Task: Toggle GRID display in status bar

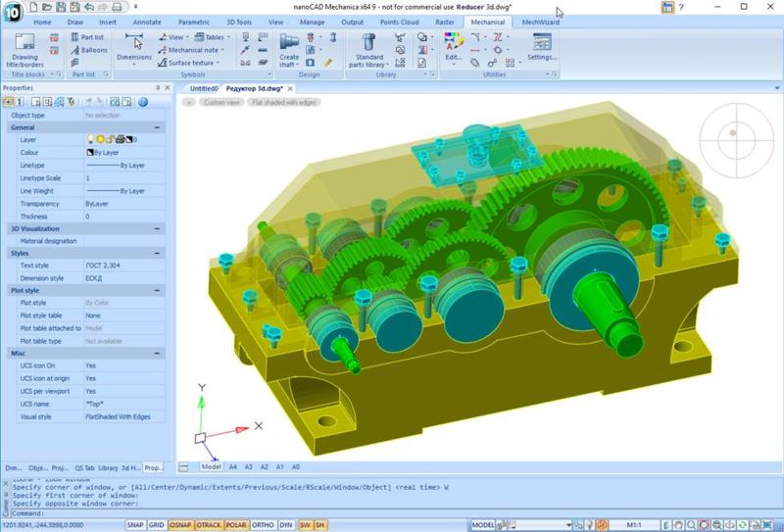Action: click(157, 525)
